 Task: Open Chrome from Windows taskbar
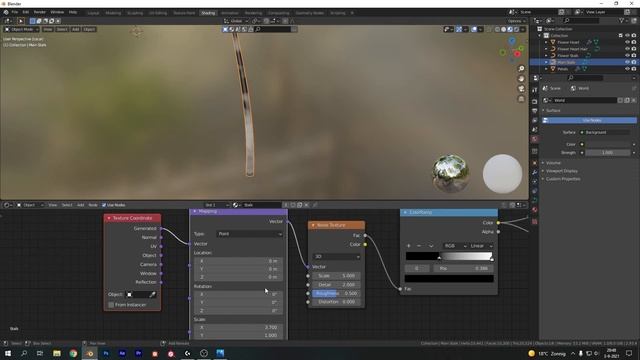coord(73,353)
